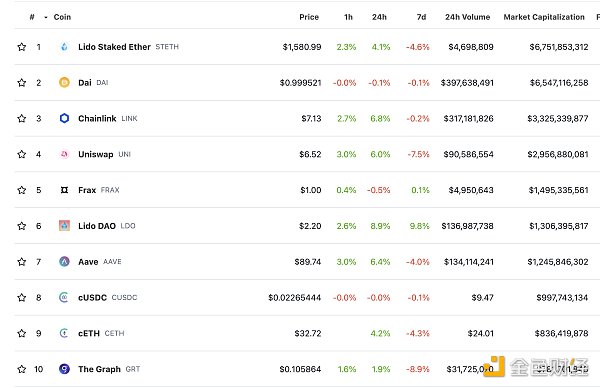
Task: Click the blue Chainlink hexagon logo
Action: tap(64, 118)
